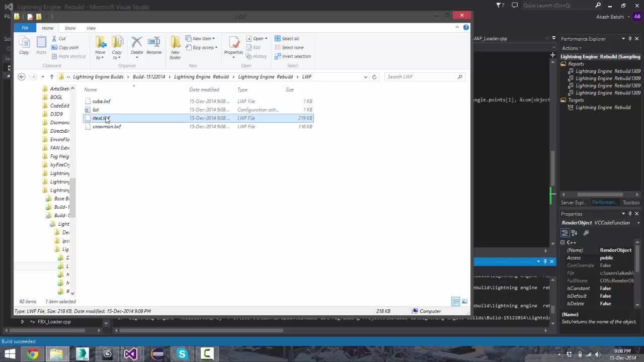Screen dimensions: 644x362
Task: Click the Properties icon in ribbon
Action: coord(233,43)
